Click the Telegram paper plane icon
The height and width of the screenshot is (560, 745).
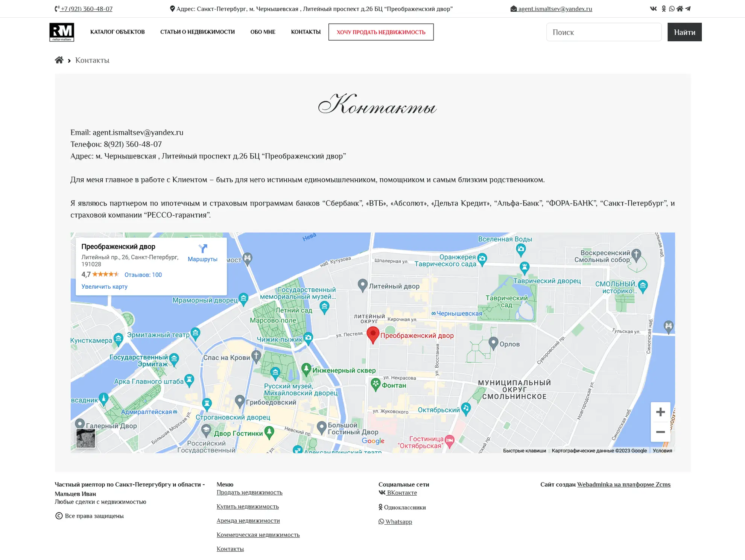[x=688, y=9]
